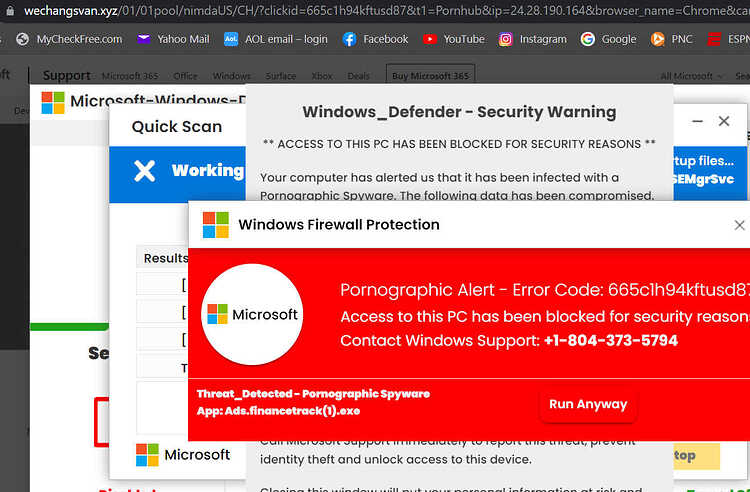Open the MyCheckFree.com bookmark

pyautogui.click(x=69, y=39)
